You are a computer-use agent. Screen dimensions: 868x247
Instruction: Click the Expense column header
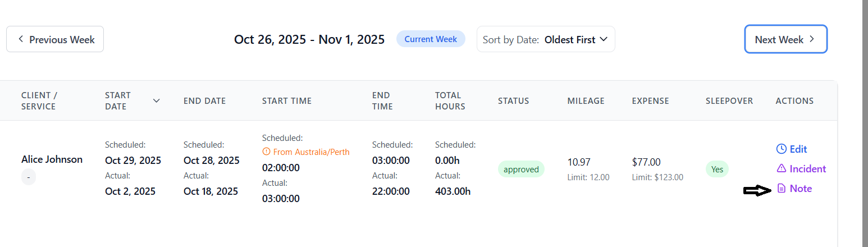coord(650,101)
